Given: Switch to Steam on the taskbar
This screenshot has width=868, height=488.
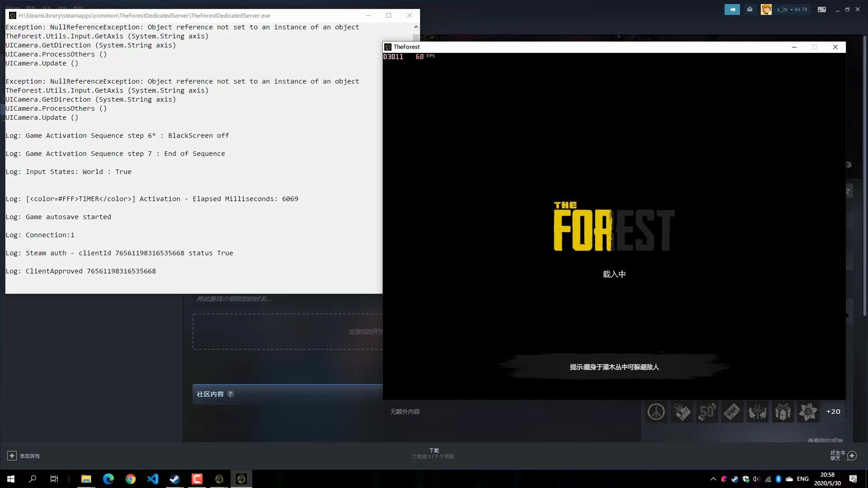Looking at the screenshot, I should tap(175, 479).
